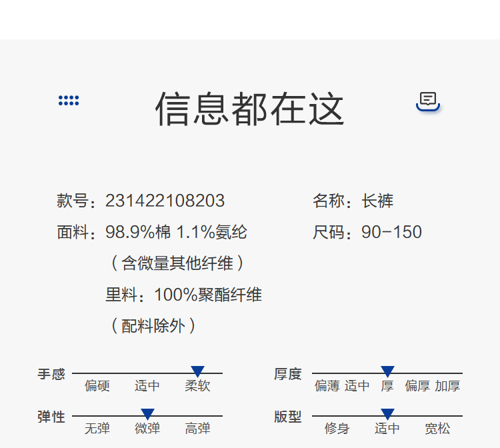Click the 厚度 slider triangle marker
The height and width of the screenshot is (448, 500).
coord(387,371)
